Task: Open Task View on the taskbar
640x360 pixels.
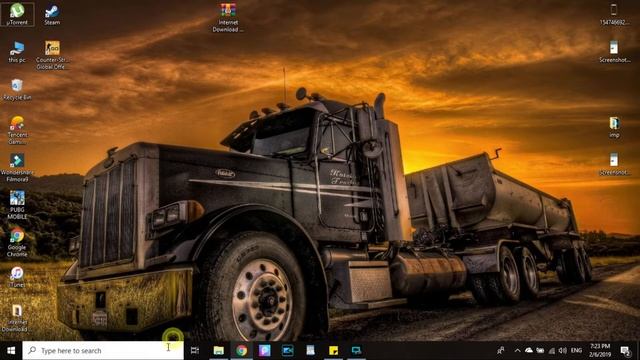Action: click(195, 351)
